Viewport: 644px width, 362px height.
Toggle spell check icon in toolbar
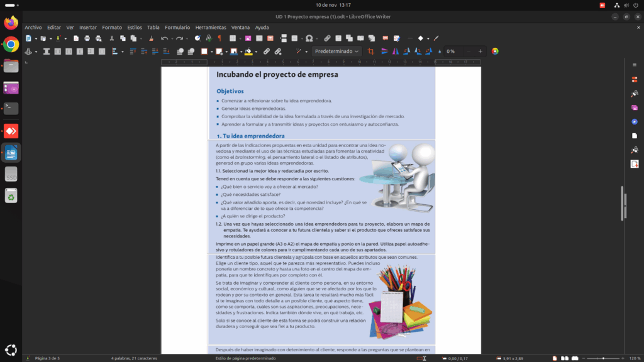(208, 38)
